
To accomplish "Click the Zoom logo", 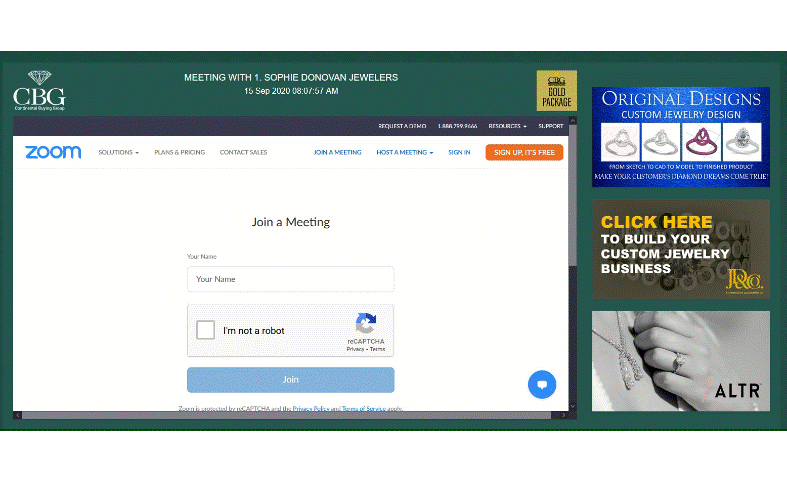I will click(x=53, y=152).
